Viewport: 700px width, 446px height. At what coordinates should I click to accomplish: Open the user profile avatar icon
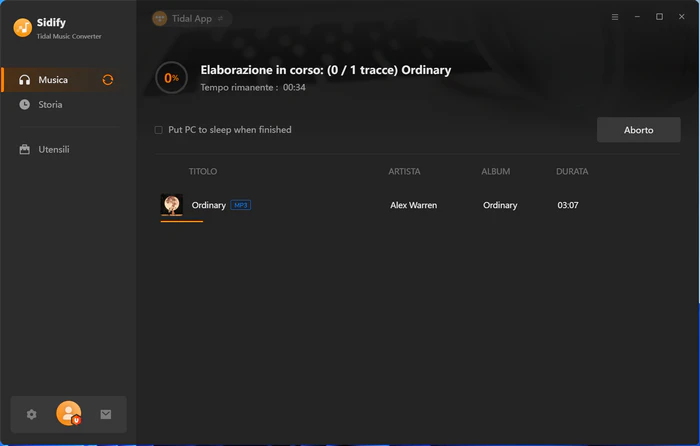[69, 413]
